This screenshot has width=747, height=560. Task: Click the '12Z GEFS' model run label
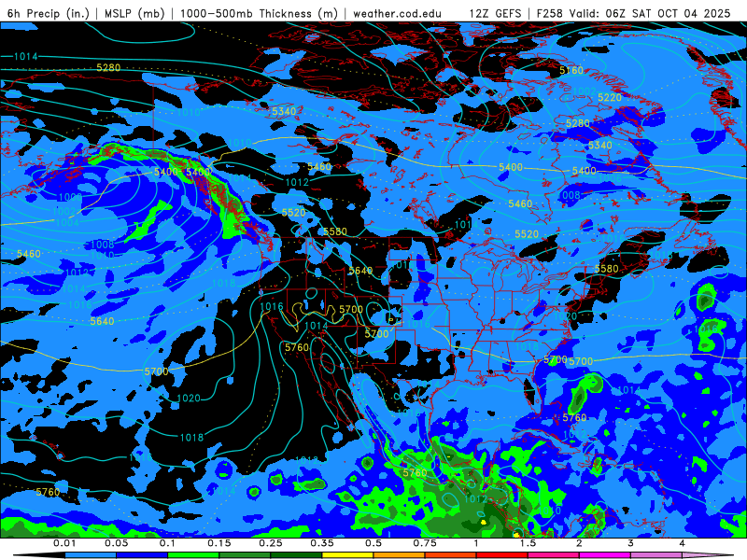tap(496, 13)
